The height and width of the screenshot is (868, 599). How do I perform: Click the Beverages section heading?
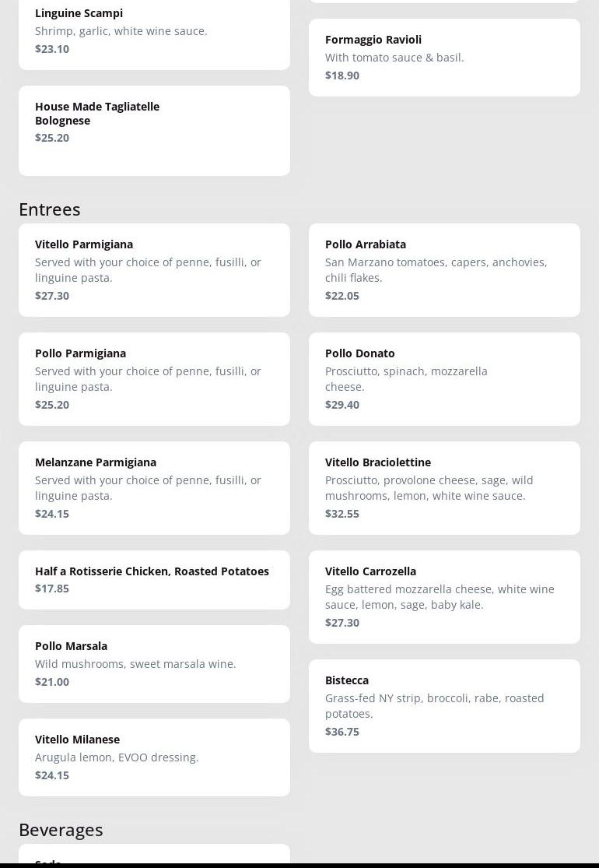61,831
